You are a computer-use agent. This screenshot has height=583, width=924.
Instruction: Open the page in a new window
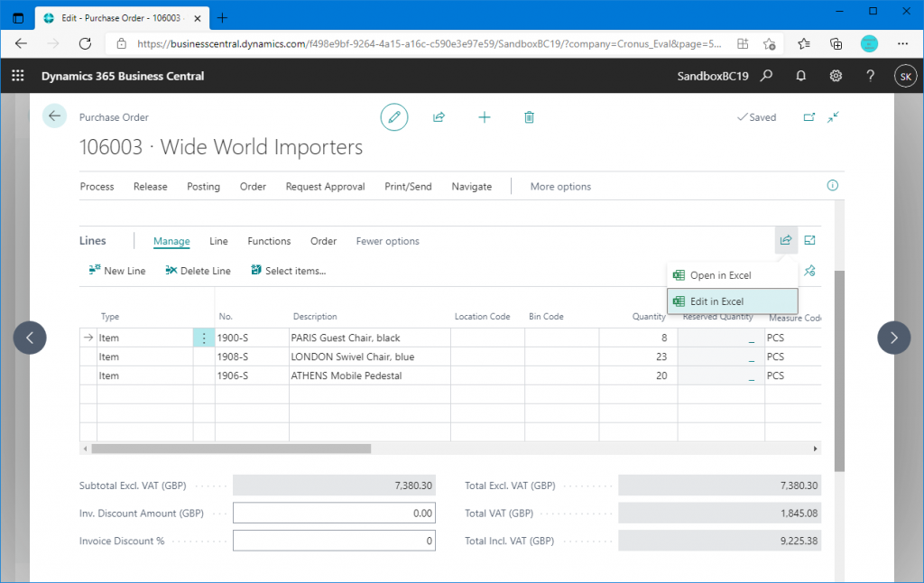pyautogui.click(x=809, y=117)
